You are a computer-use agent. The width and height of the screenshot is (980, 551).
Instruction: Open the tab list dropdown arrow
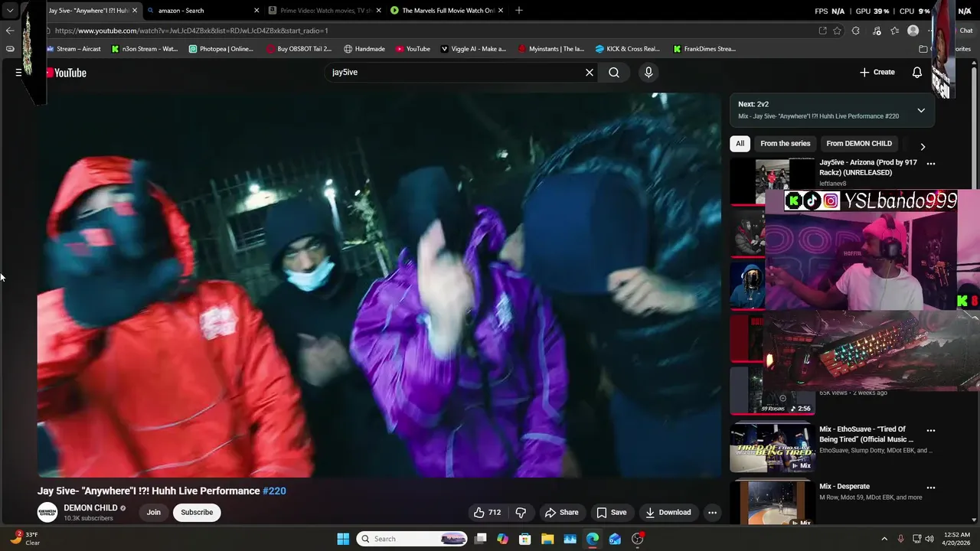click(10, 11)
